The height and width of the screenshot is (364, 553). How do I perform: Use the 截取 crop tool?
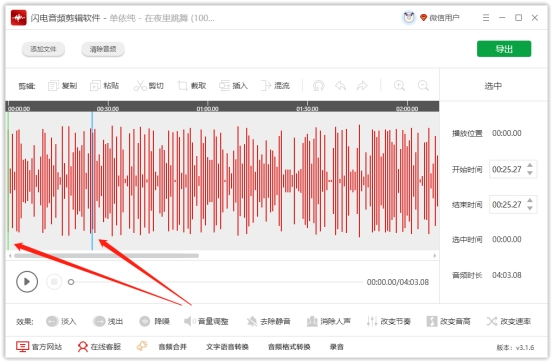[x=192, y=85]
